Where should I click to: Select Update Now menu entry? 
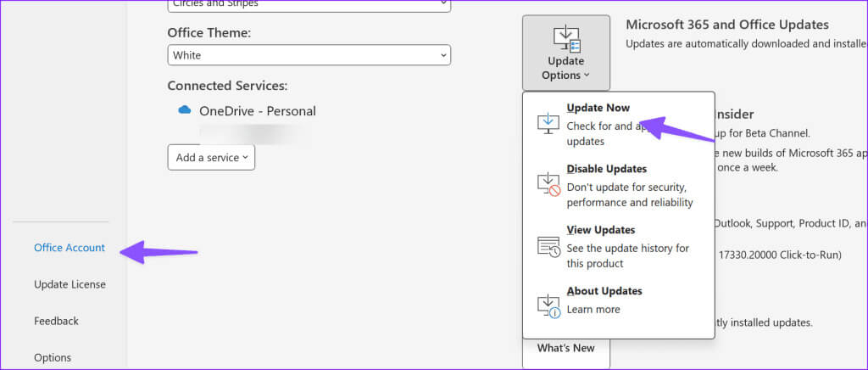(618, 124)
